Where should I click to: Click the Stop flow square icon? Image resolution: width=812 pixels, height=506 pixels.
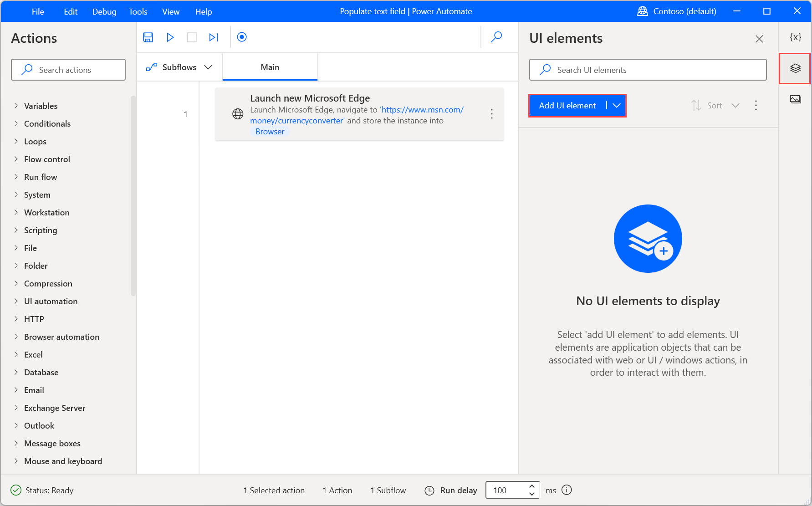[192, 37]
